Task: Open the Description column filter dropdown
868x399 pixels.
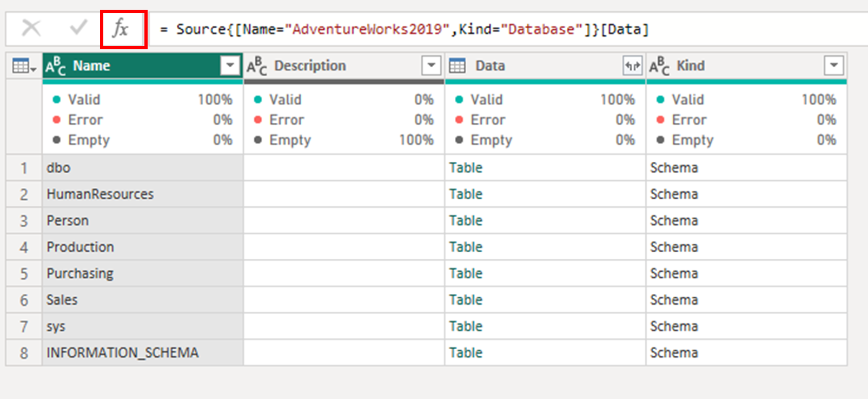Action: click(431, 66)
